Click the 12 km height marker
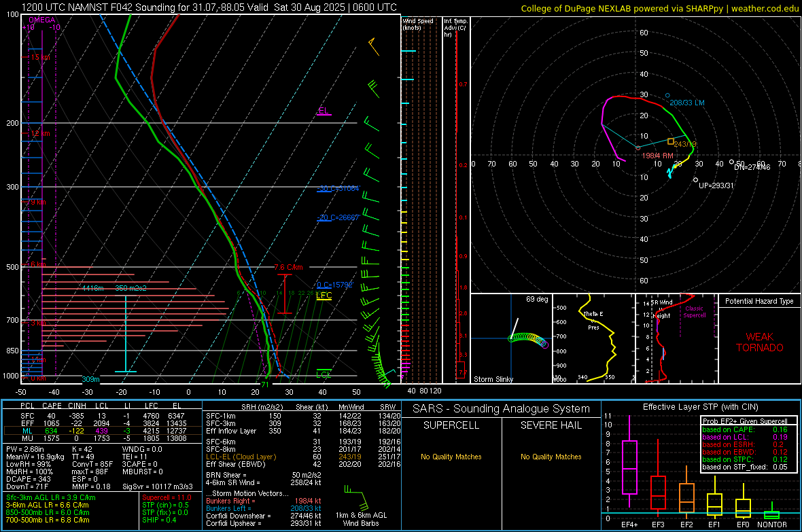 (x=40, y=134)
